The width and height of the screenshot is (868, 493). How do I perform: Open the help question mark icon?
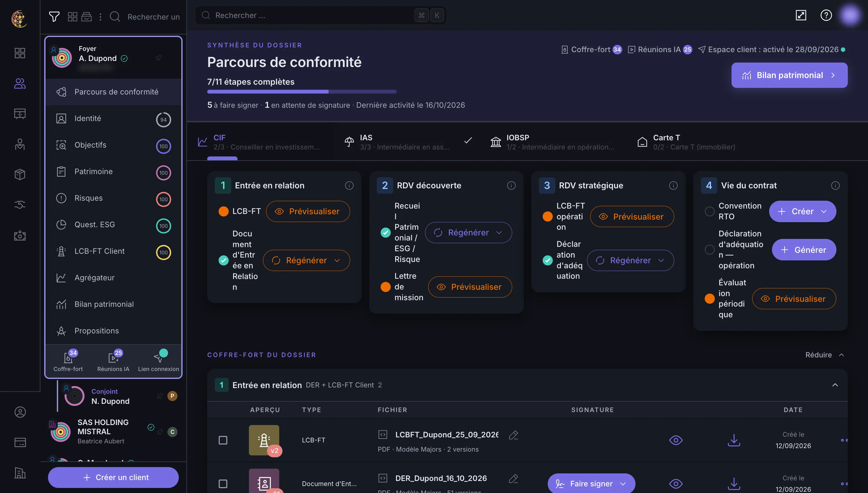coord(826,15)
